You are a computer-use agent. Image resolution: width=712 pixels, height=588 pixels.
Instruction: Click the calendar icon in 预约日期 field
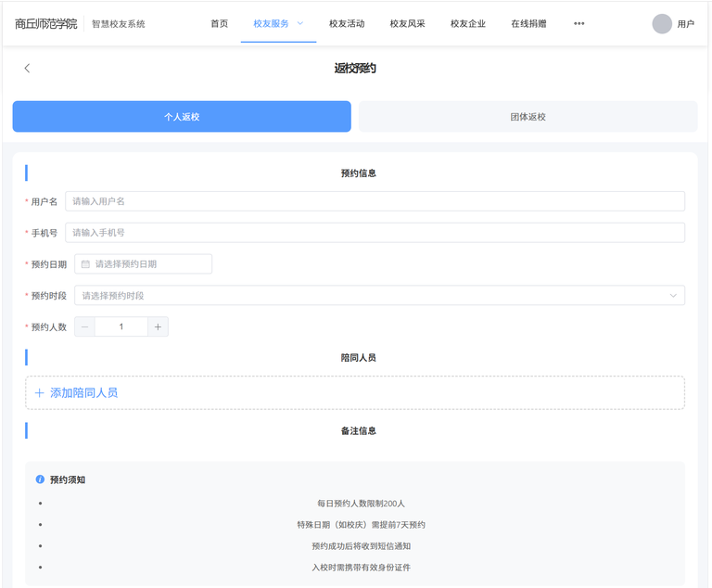(85, 264)
